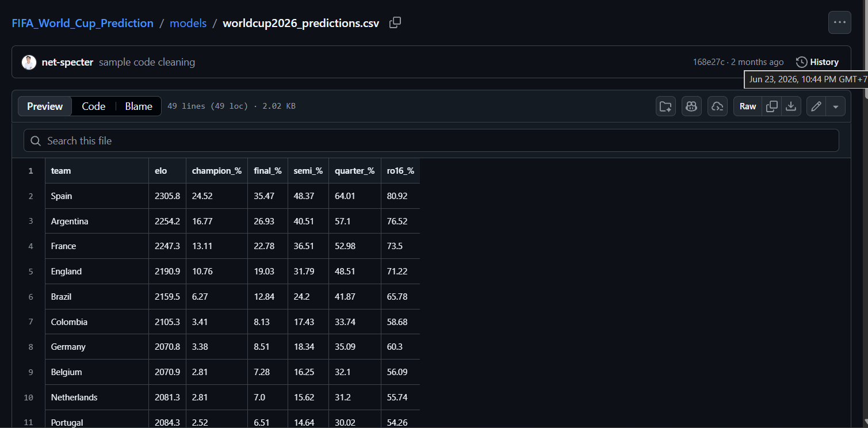Click Argentina's elo value 2254.2
Viewport: 868px width, 428px height.
pos(167,221)
